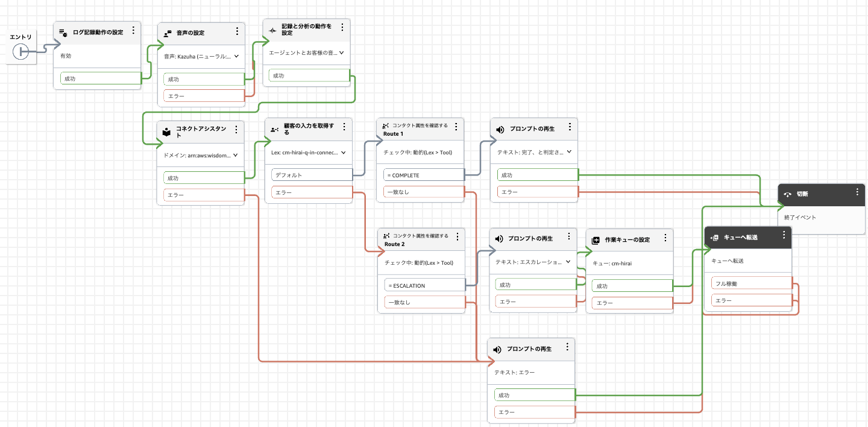Expand the テキスト: エスカレーショ dropdown chevron
This screenshot has width=868, height=427.
(568, 262)
